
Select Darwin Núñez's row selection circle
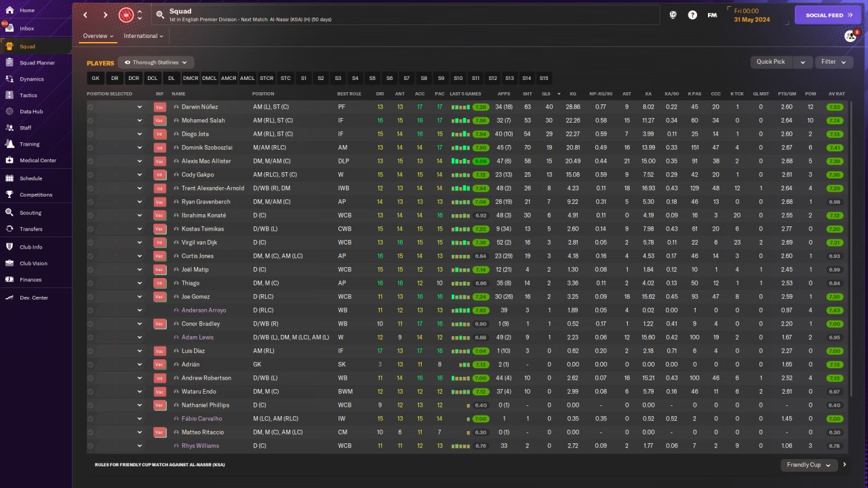tap(91, 107)
